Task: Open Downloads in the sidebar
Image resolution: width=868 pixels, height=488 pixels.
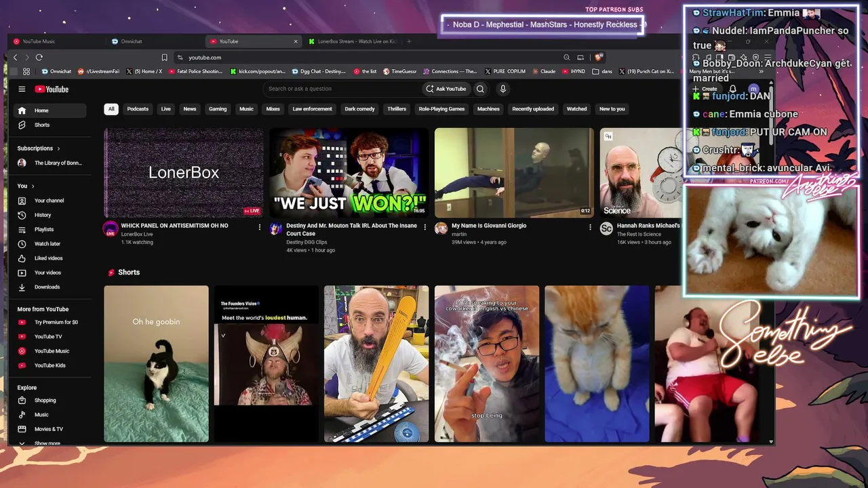Action: click(50, 287)
